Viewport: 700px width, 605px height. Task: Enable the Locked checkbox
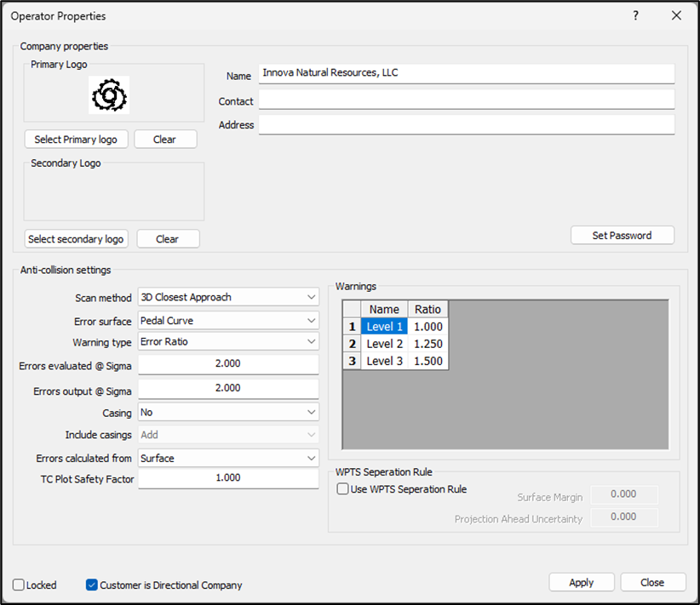coord(19,585)
